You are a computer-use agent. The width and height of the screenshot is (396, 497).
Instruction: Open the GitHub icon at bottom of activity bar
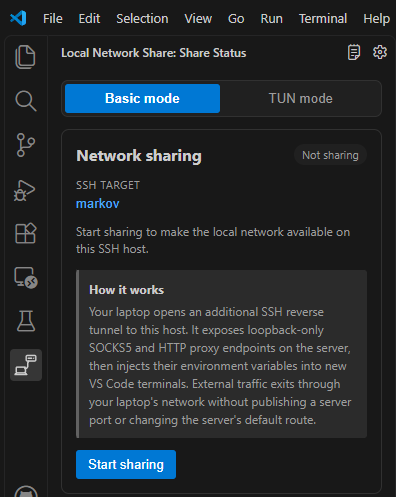tap(26, 491)
